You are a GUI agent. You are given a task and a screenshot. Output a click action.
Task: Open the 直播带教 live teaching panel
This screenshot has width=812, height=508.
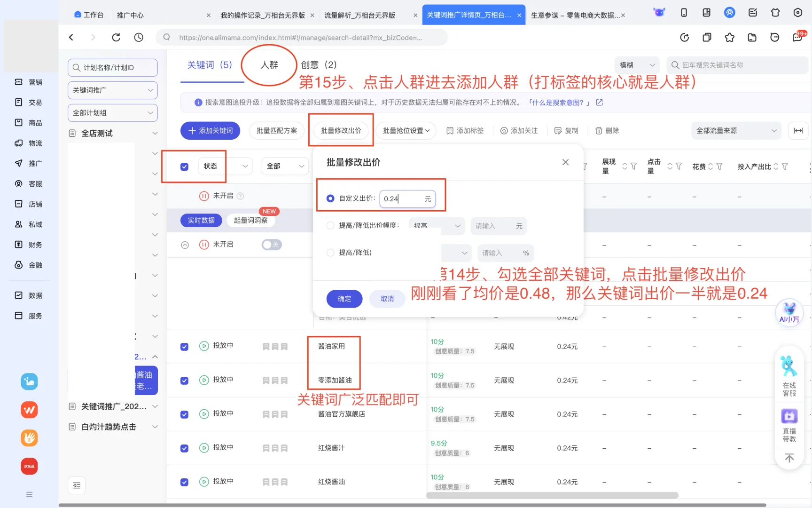[789, 423]
